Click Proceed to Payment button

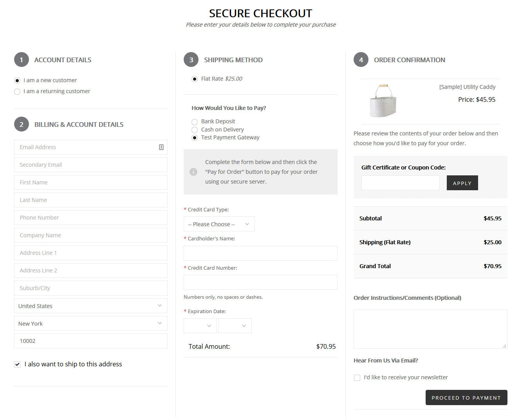[x=466, y=398]
